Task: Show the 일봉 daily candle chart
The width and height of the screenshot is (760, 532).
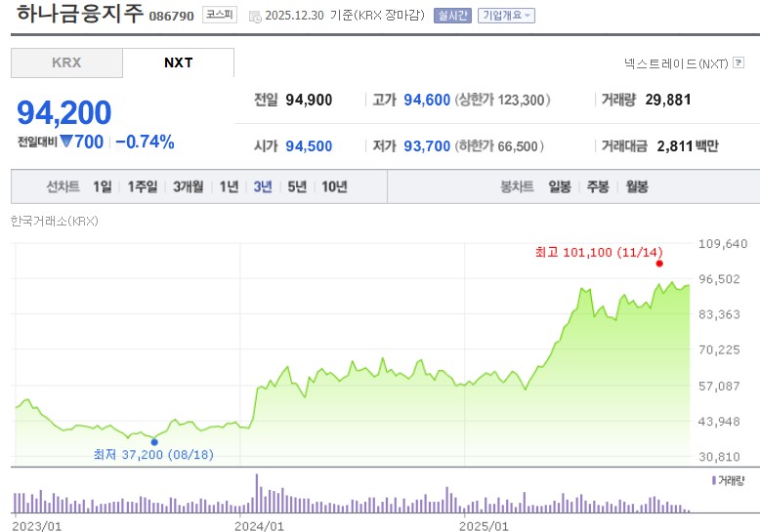Action: pyautogui.click(x=560, y=186)
